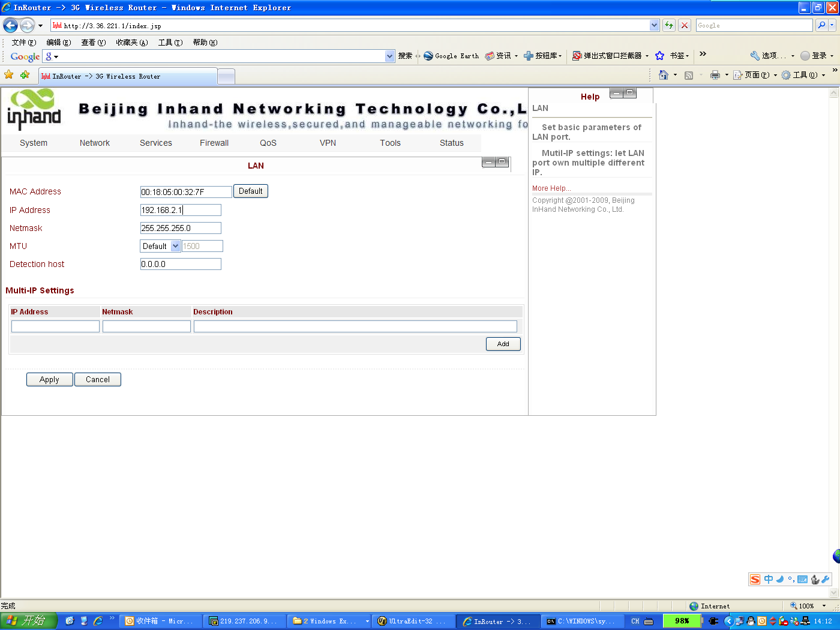Click the Home icon on the command bar

pos(663,75)
